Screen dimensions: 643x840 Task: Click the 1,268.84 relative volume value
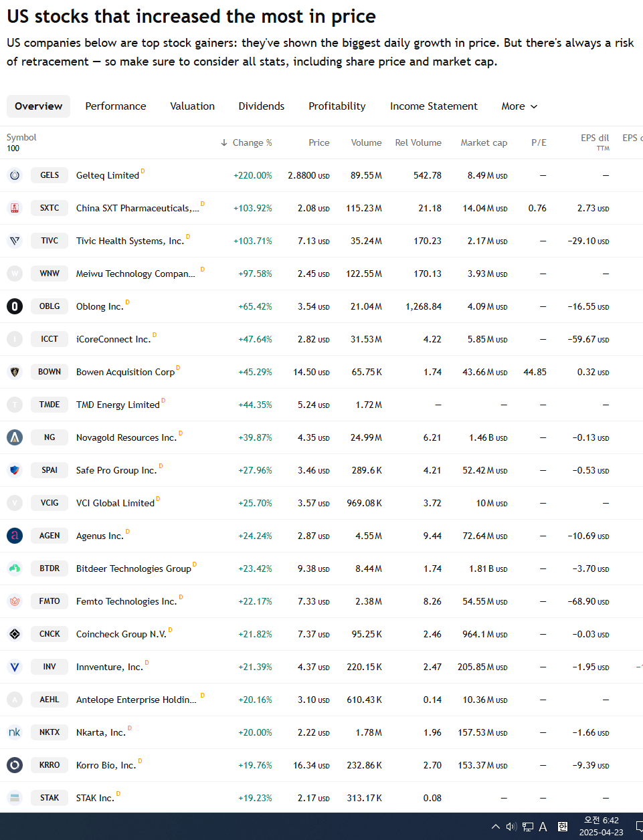point(424,306)
